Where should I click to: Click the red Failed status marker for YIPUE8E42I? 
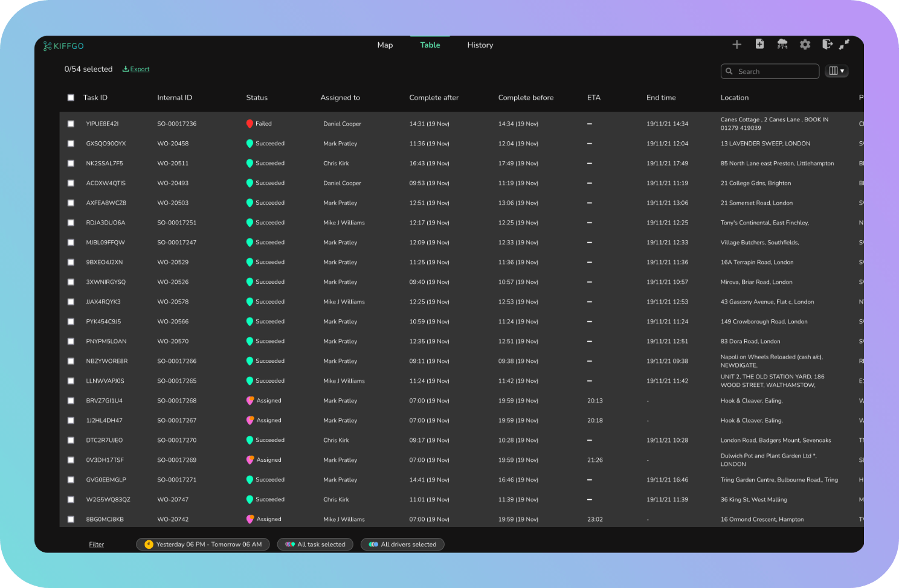click(250, 124)
